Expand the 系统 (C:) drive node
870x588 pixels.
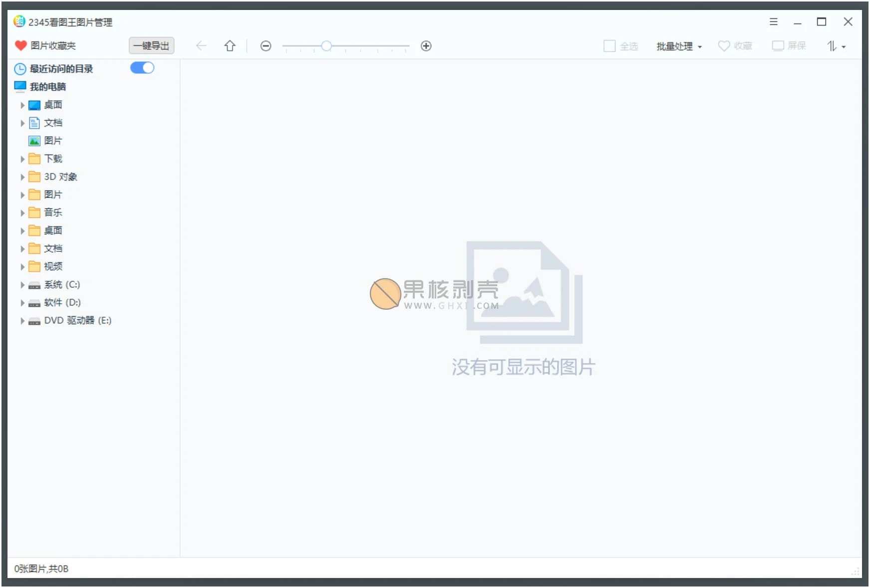[x=22, y=285]
